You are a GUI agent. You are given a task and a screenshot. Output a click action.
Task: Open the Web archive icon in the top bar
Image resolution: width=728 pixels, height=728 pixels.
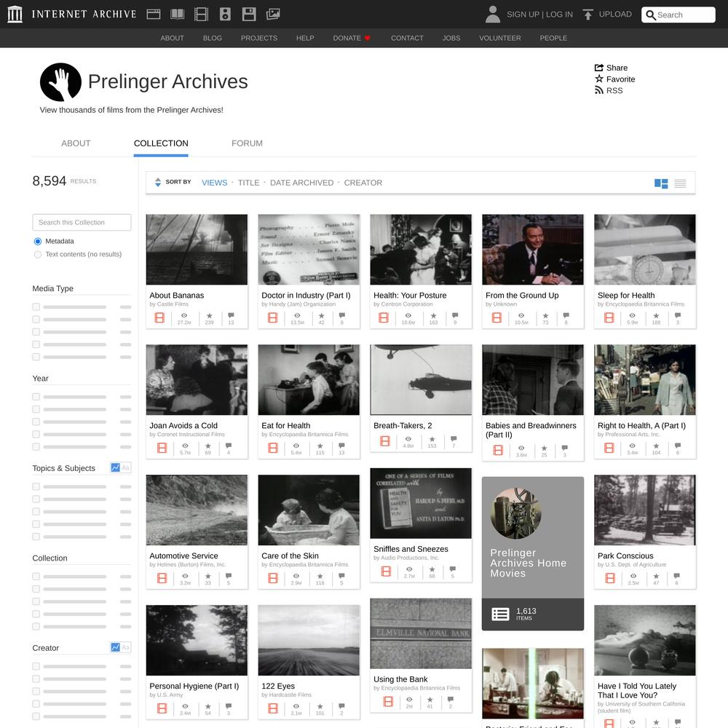[x=153, y=14]
